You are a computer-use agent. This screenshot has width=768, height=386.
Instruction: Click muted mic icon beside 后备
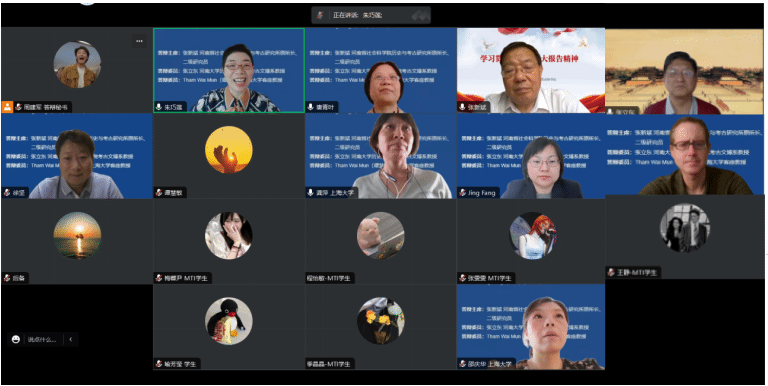click(7, 278)
